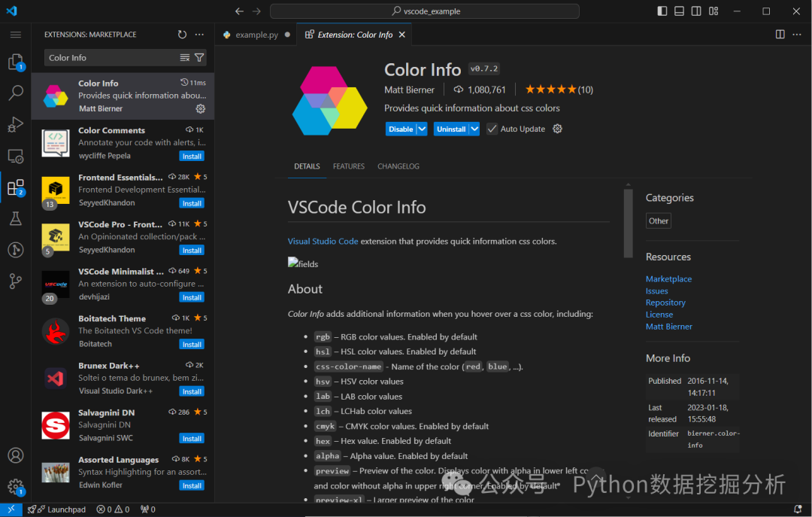Go forward with the navigation arrow
This screenshot has width=812, height=517.
tap(256, 11)
